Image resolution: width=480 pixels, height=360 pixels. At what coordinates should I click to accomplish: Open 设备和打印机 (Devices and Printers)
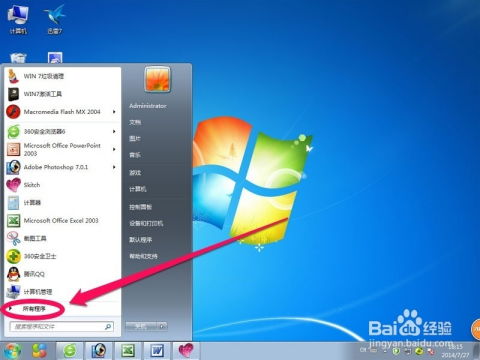coord(146,223)
